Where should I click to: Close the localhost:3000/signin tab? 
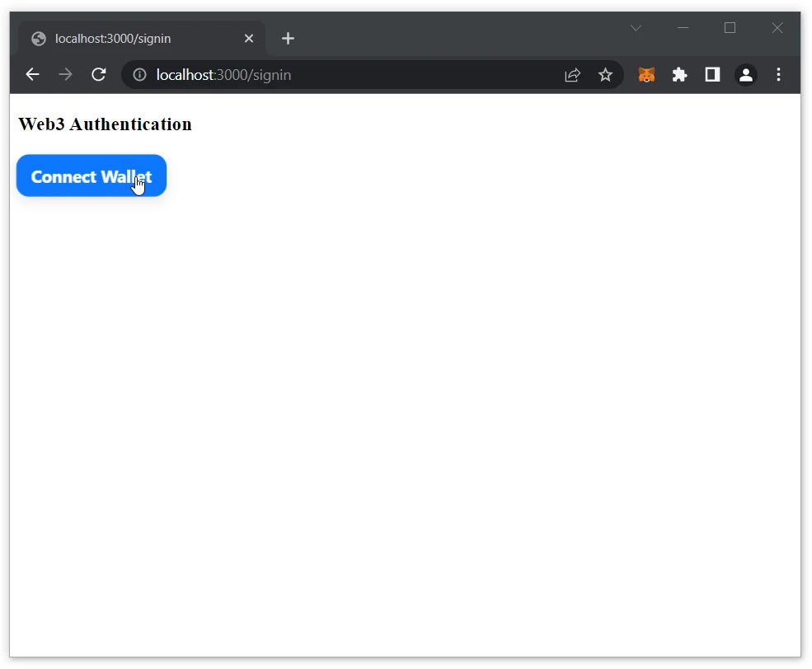click(249, 39)
